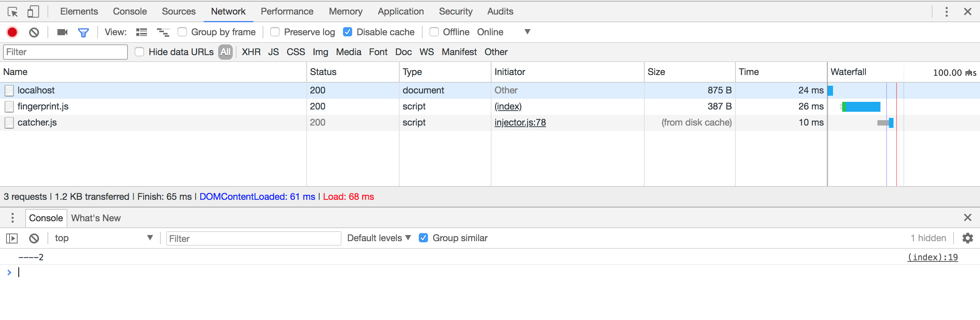Uncheck the Disable cache checkbox
Viewport: 980px width, 320px height.
348,32
